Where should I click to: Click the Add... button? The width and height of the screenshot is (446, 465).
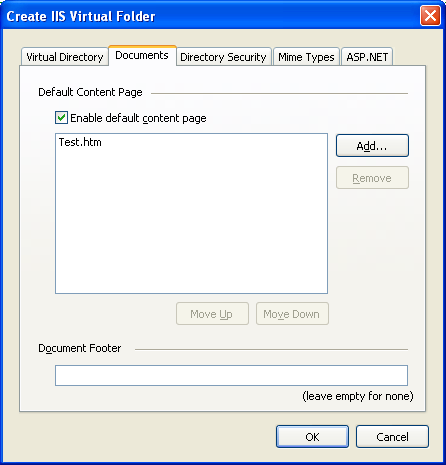(x=372, y=146)
